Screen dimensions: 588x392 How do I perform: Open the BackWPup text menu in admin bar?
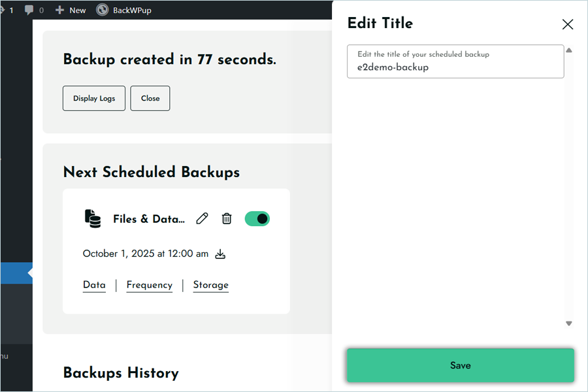click(x=132, y=10)
